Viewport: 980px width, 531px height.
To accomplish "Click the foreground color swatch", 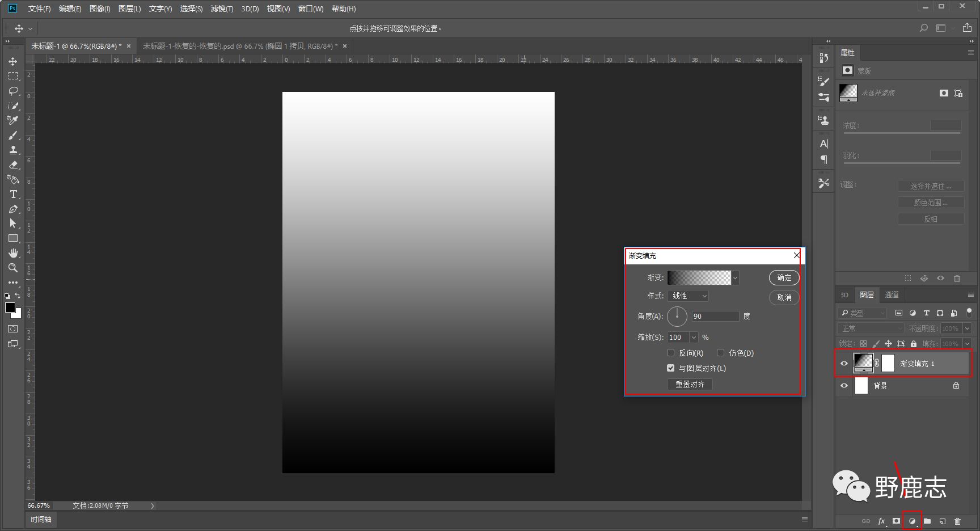I will [10, 307].
